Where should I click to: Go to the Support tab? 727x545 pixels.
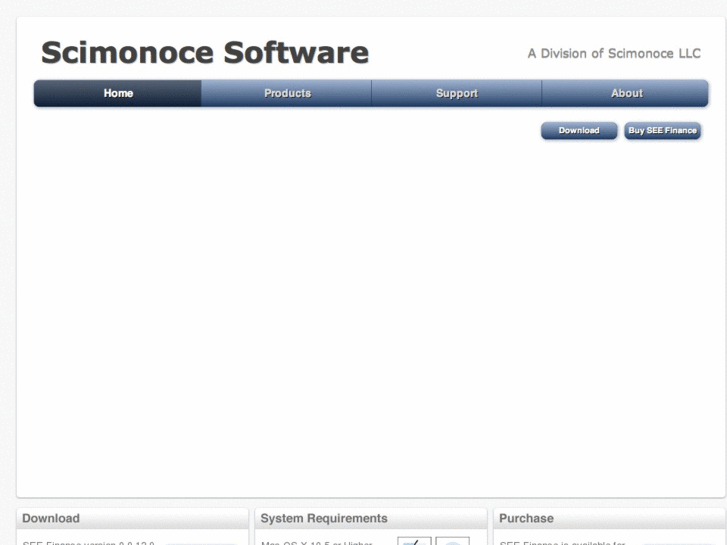tap(457, 93)
